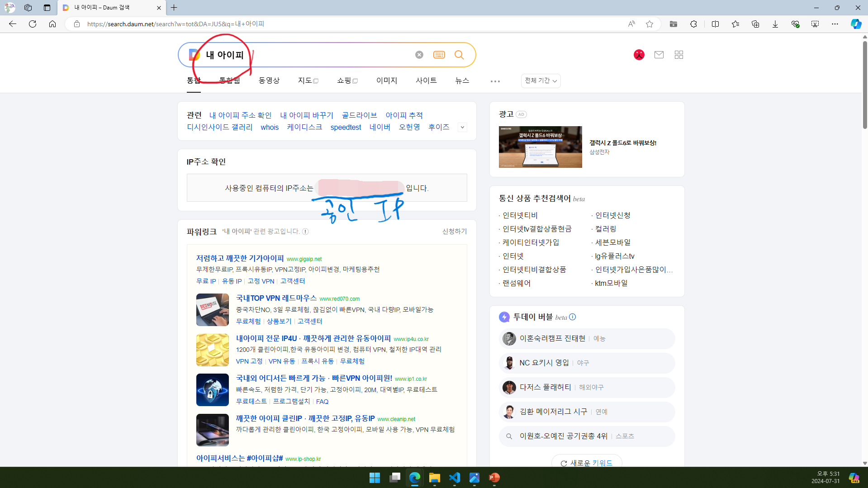Viewport: 868px width, 488px height.
Task: Click the 신청하기 link in 파워링크
Action: (455, 232)
